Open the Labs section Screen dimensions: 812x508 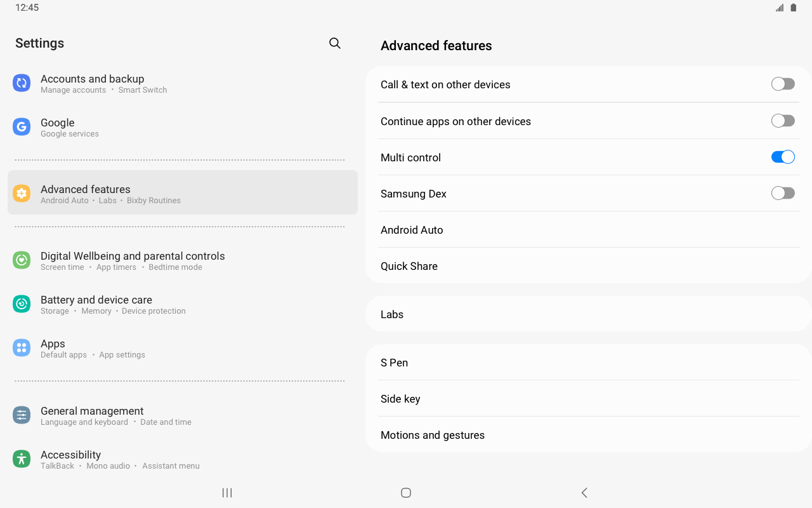point(392,314)
